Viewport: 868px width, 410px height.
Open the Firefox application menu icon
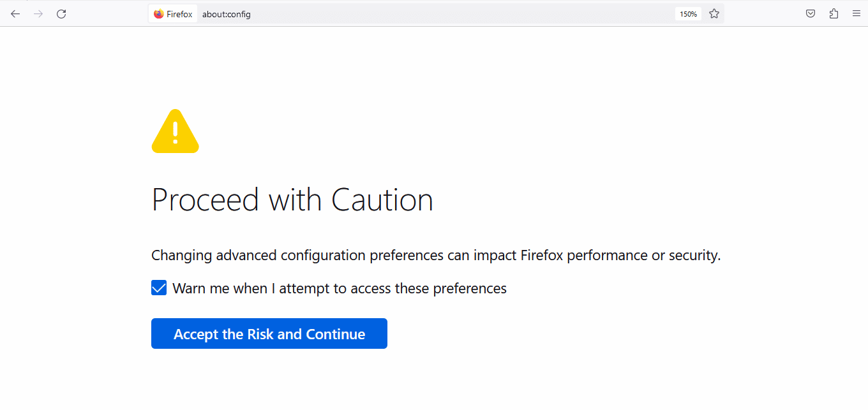[x=857, y=13]
